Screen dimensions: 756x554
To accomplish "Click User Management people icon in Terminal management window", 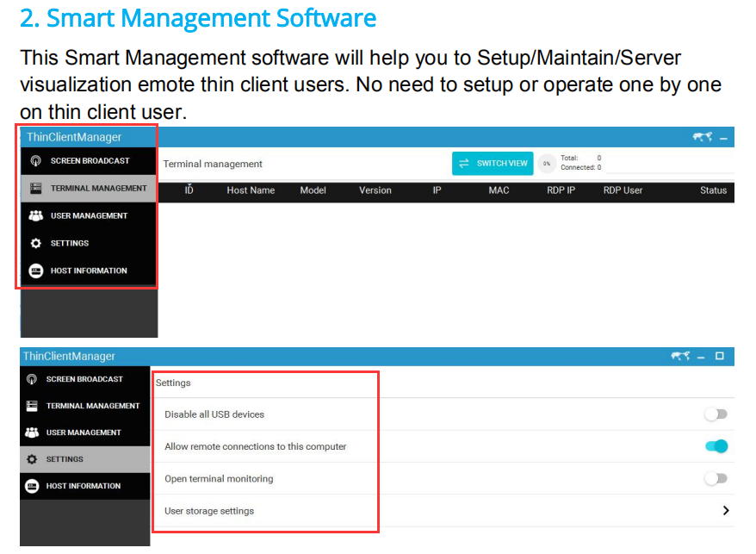I will click(x=35, y=216).
